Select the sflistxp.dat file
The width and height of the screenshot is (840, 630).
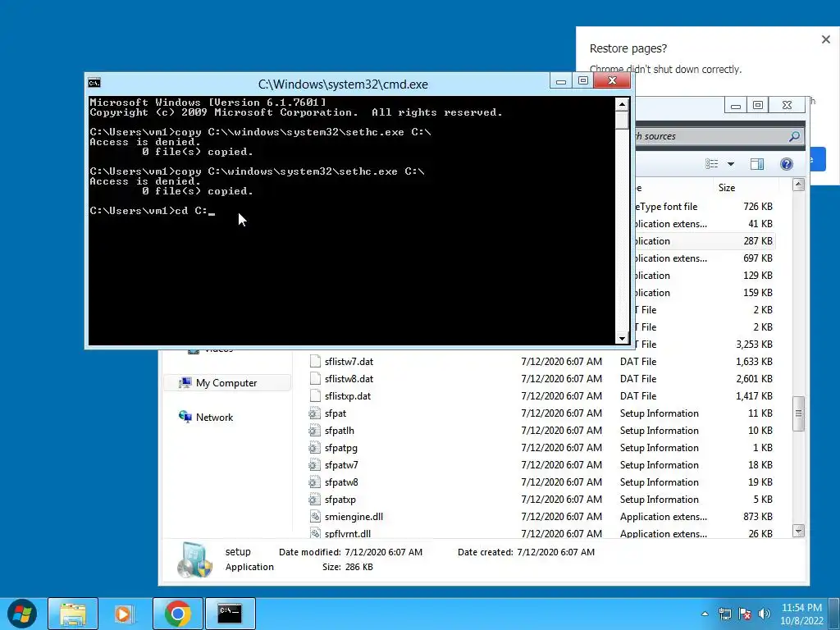348,396
